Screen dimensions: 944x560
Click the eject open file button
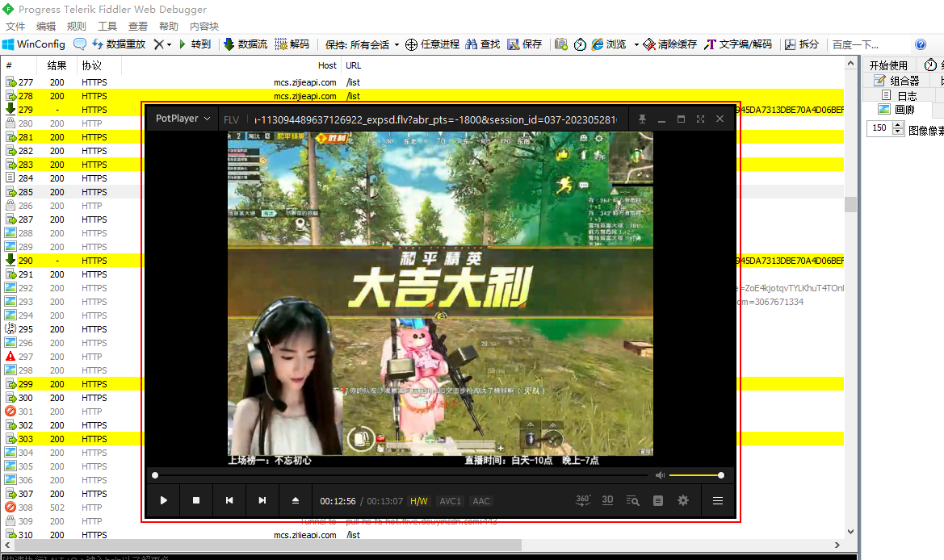296,500
